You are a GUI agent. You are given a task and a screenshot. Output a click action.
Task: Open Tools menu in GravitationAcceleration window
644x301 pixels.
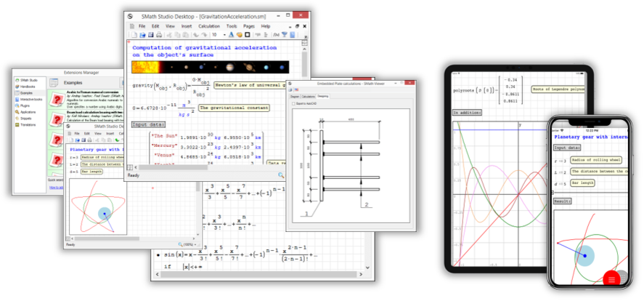pyautogui.click(x=232, y=26)
